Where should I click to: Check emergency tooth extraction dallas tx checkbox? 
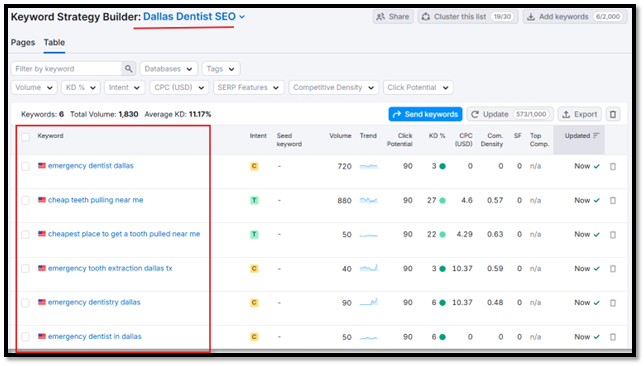[x=25, y=269]
